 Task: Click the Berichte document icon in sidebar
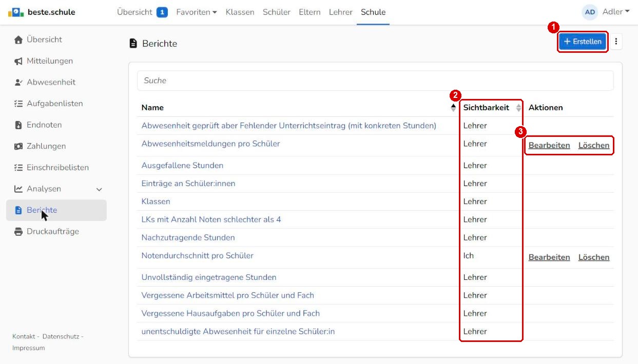pyautogui.click(x=18, y=210)
